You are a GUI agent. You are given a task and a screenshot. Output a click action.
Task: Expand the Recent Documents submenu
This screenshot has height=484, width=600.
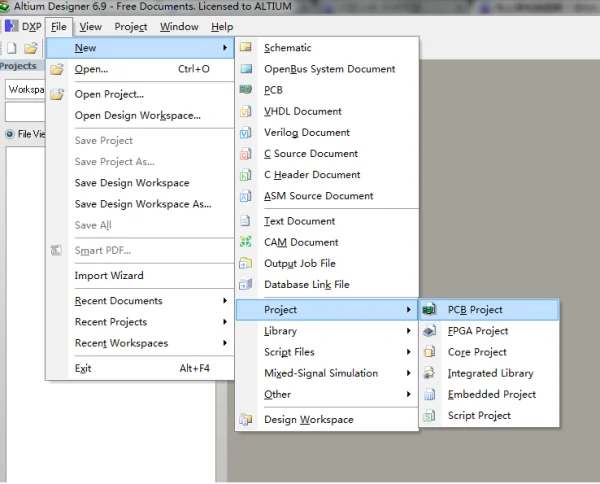[225, 301]
